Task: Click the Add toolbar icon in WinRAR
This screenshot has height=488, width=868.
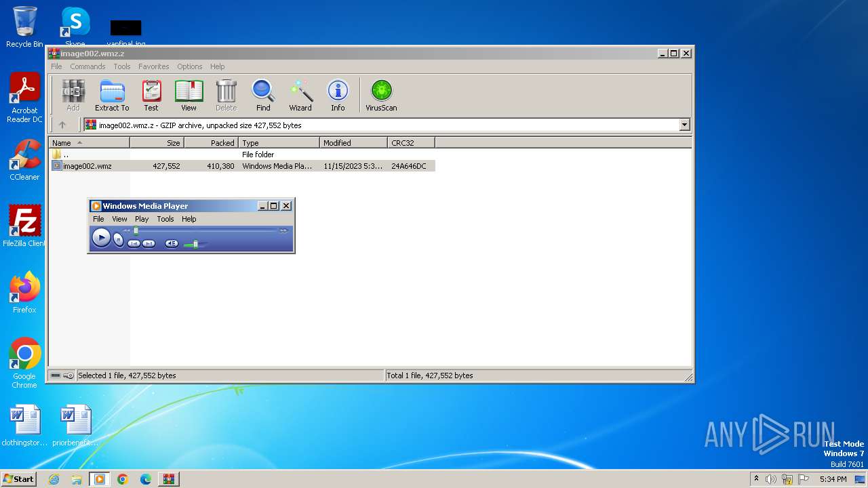Action: click(x=73, y=96)
